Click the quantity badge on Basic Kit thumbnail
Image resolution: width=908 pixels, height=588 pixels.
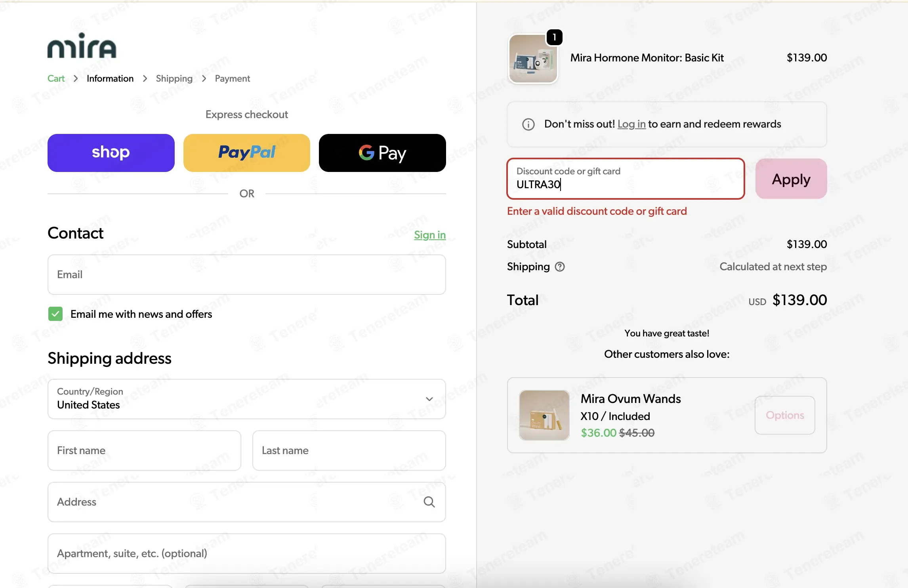coord(554,37)
